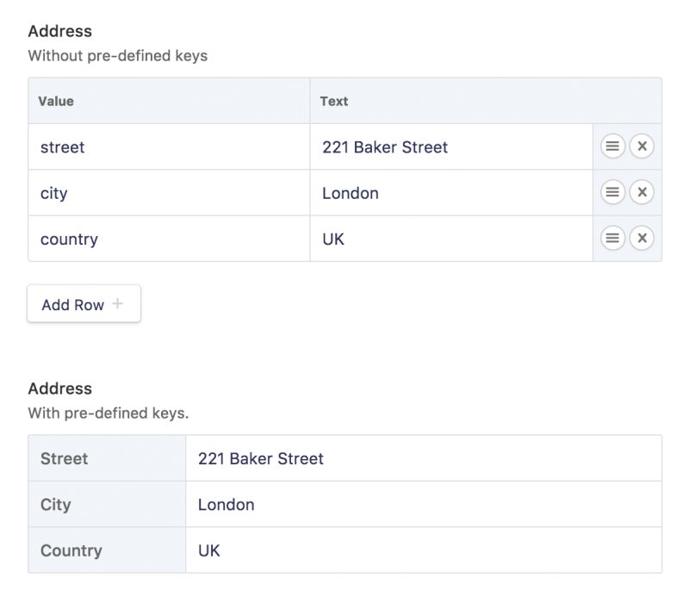
Task: Edit the predefined Country field value
Action: [x=424, y=550]
